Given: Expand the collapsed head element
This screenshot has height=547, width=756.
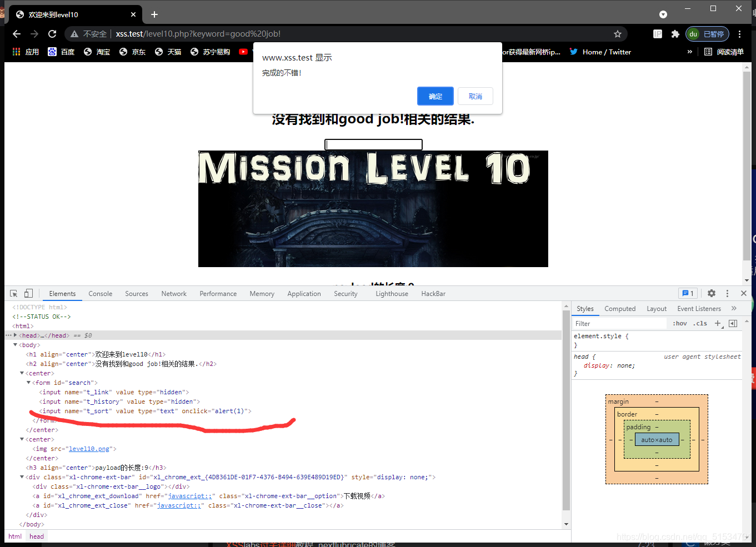Looking at the screenshot, I should coord(16,335).
